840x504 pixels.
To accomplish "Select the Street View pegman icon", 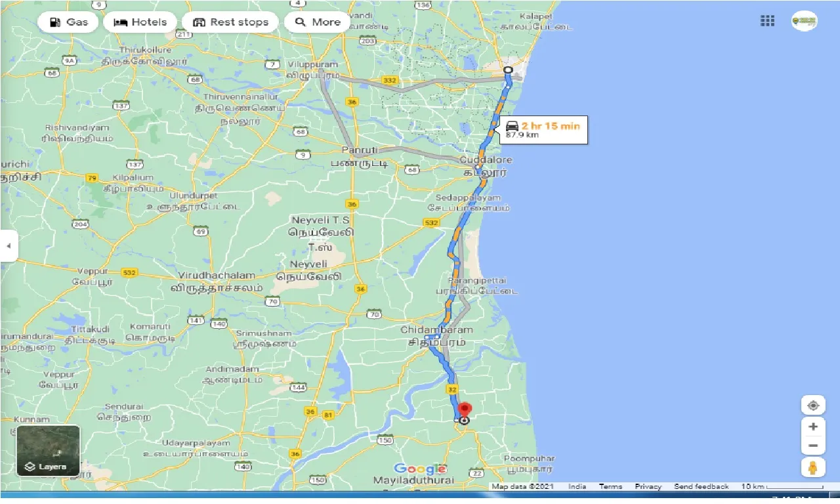I will (813, 467).
